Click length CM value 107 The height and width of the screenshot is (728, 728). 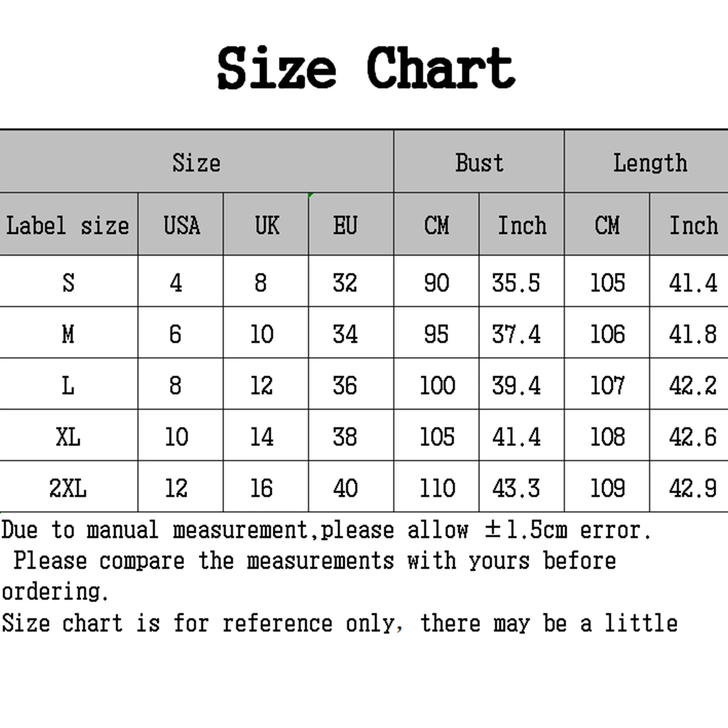607,385
